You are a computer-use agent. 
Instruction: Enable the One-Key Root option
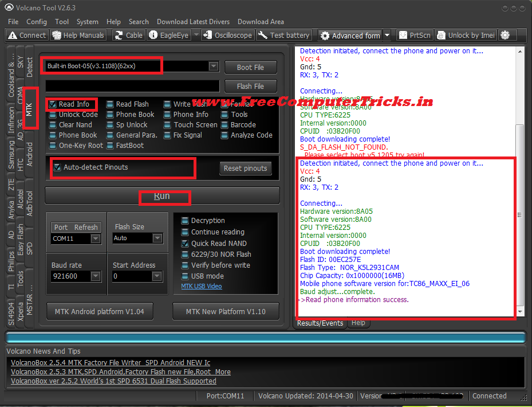(53, 146)
